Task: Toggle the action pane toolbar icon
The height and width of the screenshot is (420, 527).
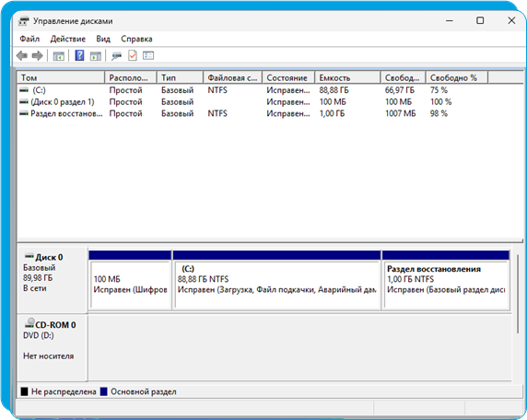Action: pyautogui.click(x=96, y=56)
